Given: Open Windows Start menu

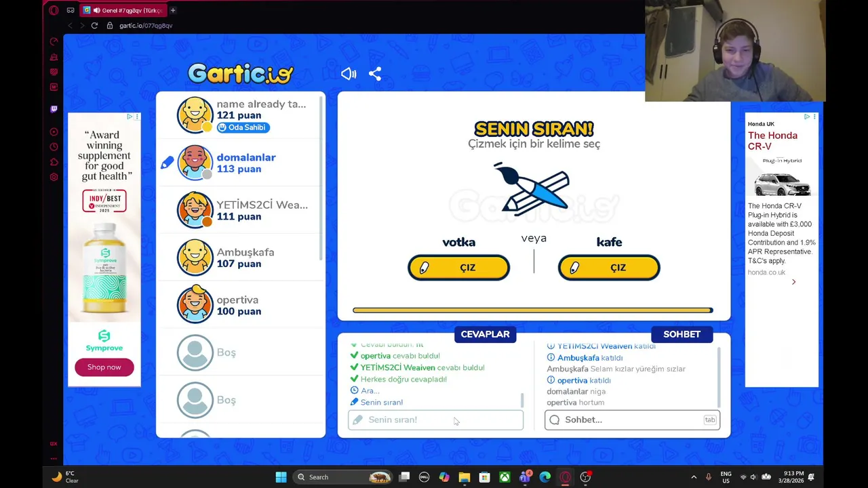Looking at the screenshot, I should coord(281,477).
